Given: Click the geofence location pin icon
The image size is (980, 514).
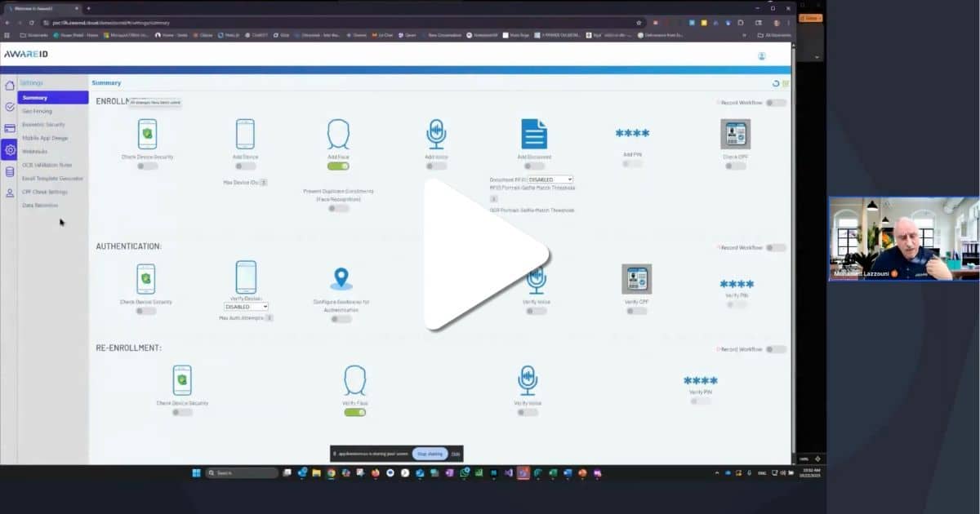Looking at the screenshot, I should coord(341,278).
